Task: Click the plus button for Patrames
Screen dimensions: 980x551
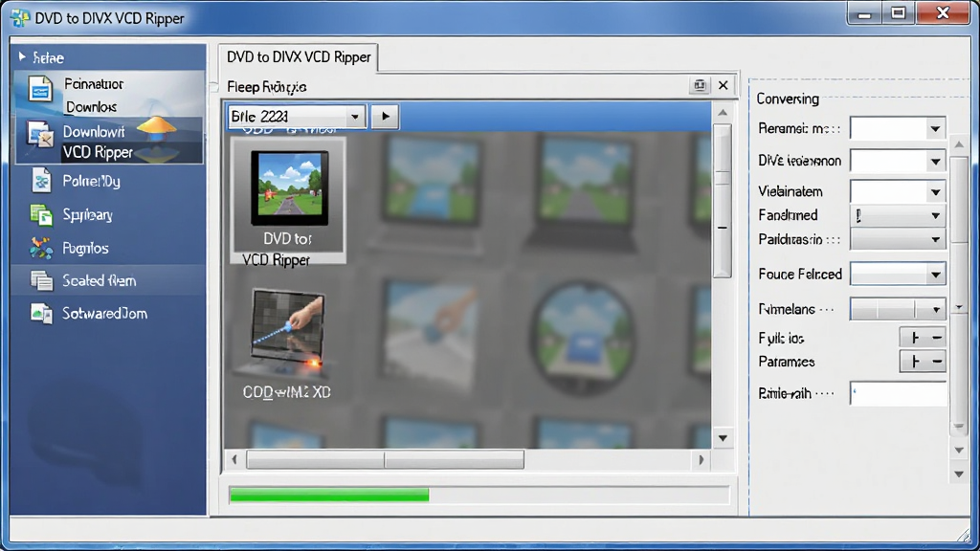Action: (914, 362)
